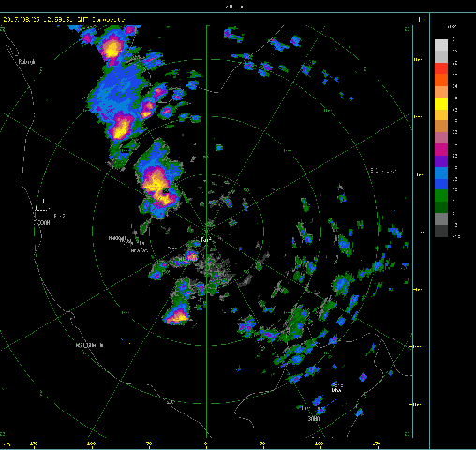The height and width of the screenshot is (450, 476).
Task: Click the yellow timestamp text above the radar
Action: (x=64, y=20)
